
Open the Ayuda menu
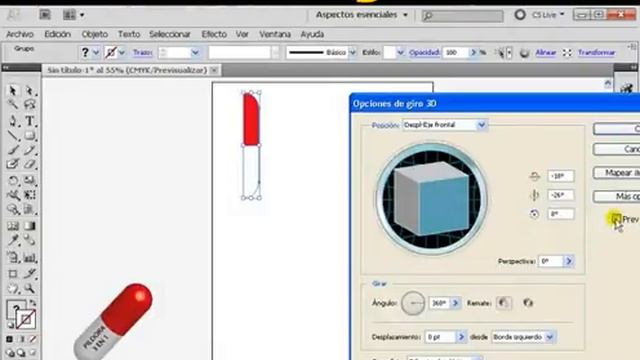click(312, 34)
